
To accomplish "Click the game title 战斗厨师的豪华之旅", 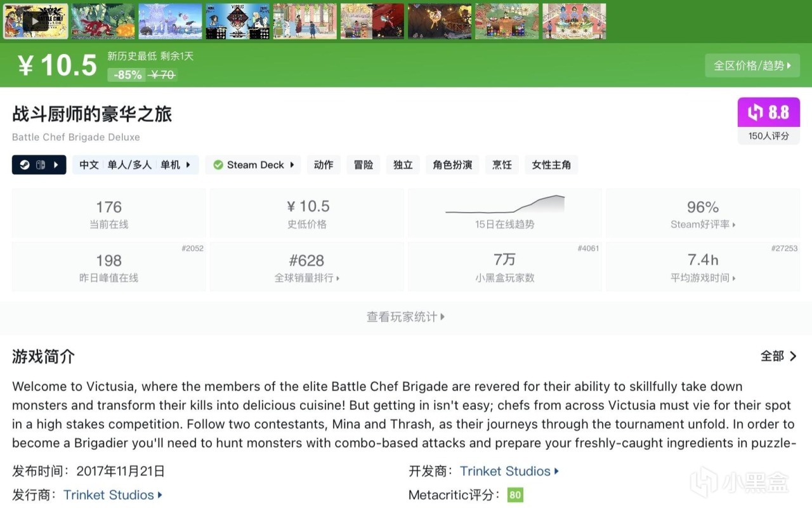I will point(92,114).
